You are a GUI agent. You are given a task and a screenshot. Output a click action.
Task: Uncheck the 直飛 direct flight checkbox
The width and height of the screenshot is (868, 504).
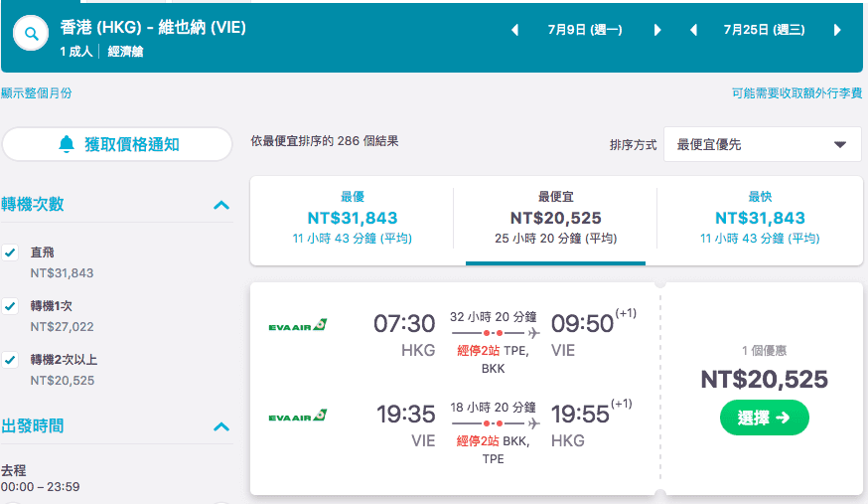point(10,252)
